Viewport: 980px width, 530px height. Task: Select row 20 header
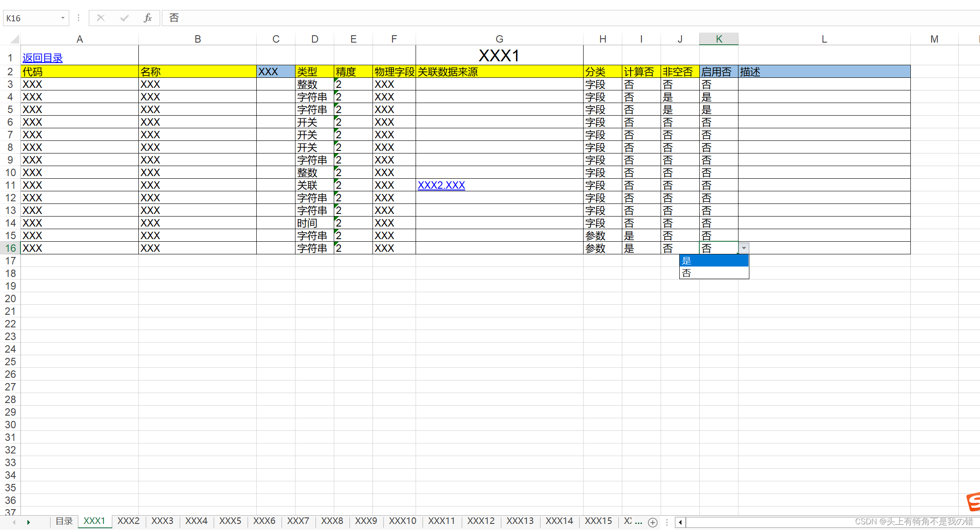tap(10, 298)
